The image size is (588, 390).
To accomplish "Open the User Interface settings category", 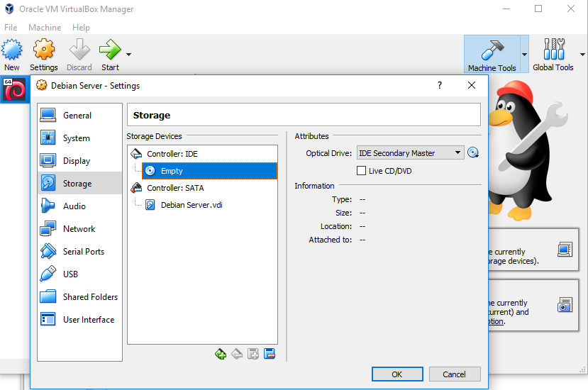I will point(79,320).
